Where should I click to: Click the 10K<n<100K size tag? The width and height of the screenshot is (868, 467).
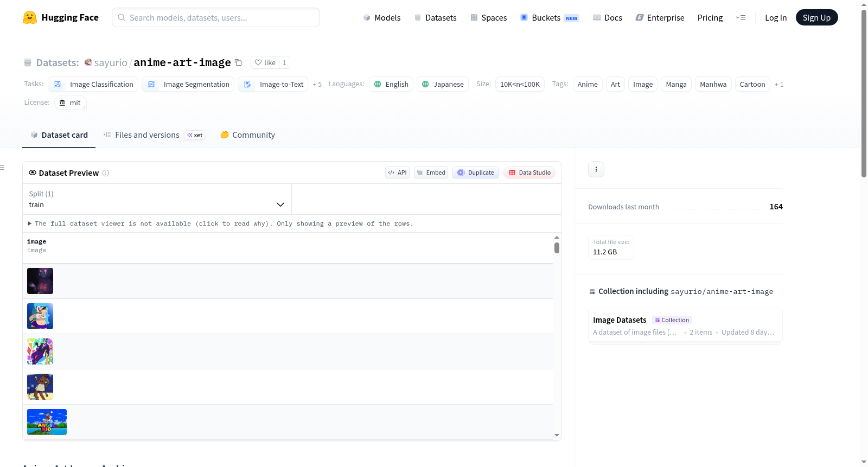520,84
